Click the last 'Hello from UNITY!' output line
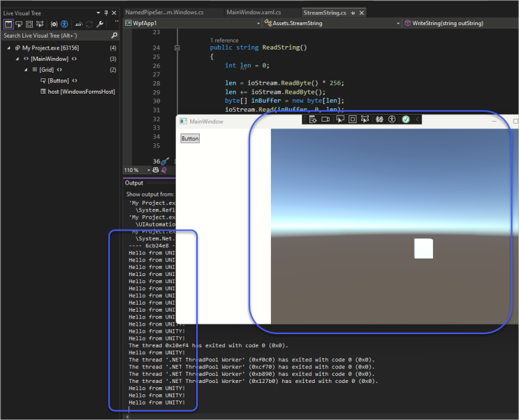The width and height of the screenshot is (519, 420). click(157, 403)
